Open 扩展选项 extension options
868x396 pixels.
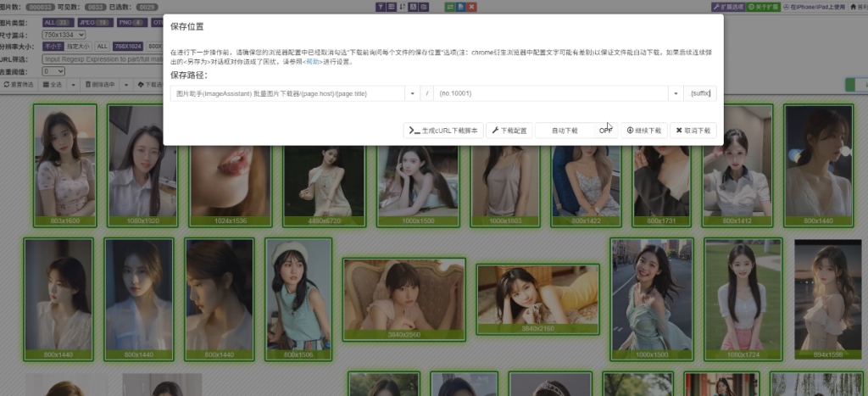pyautogui.click(x=728, y=7)
